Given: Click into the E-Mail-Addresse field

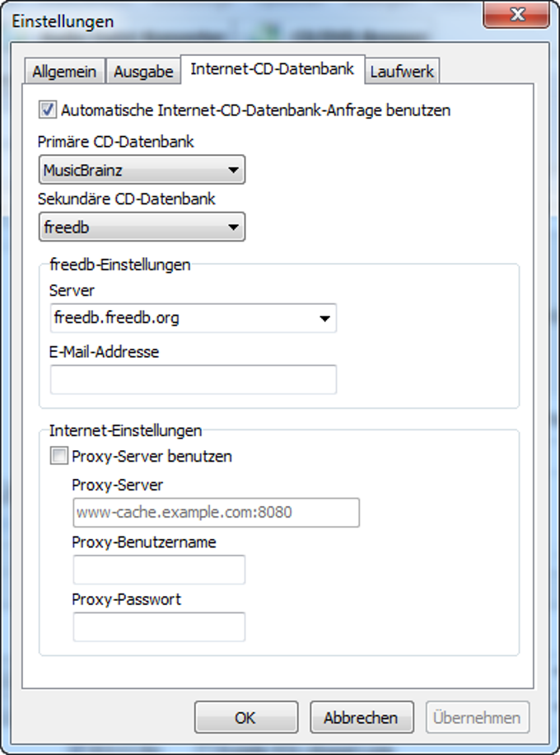Looking at the screenshot, I should [194, 379].
